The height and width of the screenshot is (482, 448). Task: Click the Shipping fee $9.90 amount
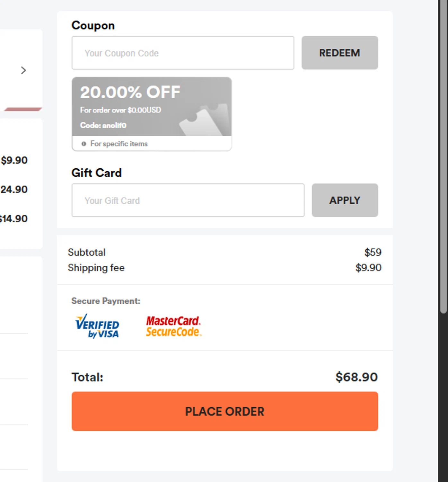[x=368, y=268]
